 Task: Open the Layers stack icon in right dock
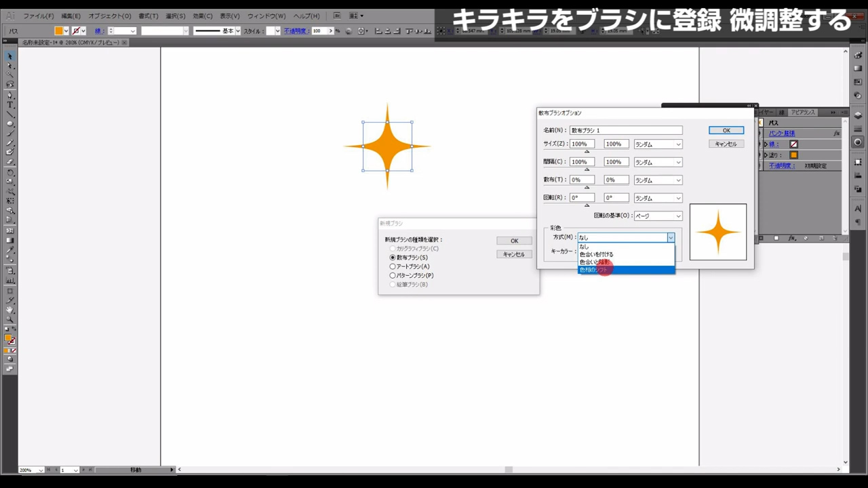coord(858,115)
